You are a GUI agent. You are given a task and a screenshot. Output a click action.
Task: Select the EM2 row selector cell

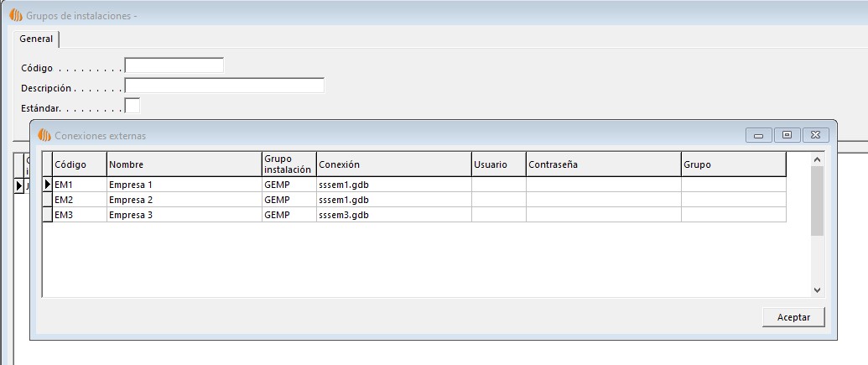pyautogui.click(x=47, y=200)
